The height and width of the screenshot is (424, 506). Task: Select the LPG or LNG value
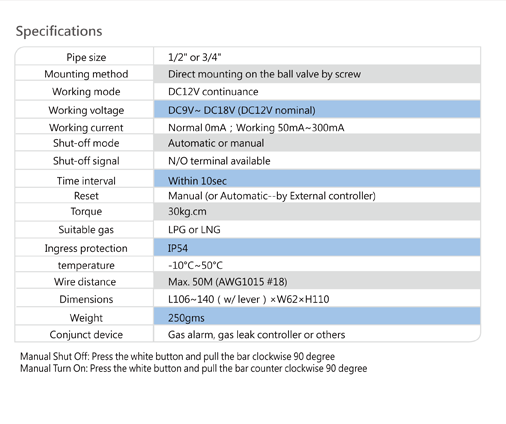tap(194, 230)
